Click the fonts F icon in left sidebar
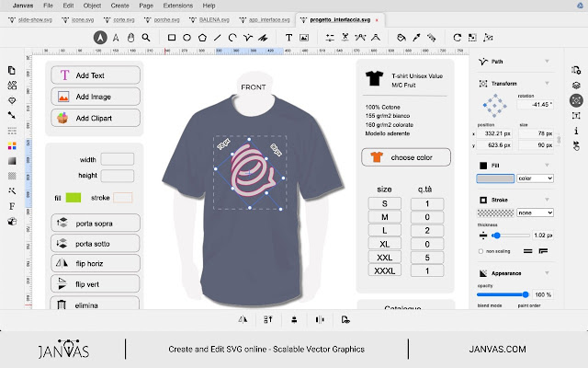 coord(12,205)
